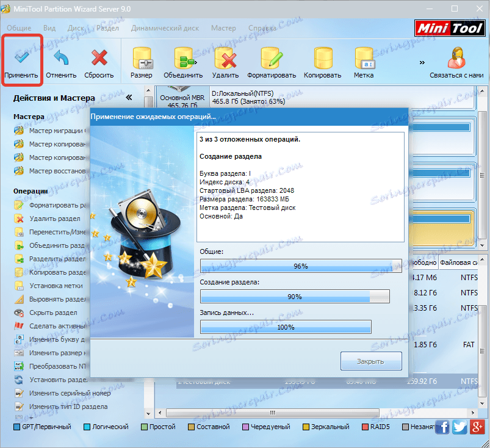Click Изменить серийный номер operation
The image size is (490, 448).
(x=70, y=393)
